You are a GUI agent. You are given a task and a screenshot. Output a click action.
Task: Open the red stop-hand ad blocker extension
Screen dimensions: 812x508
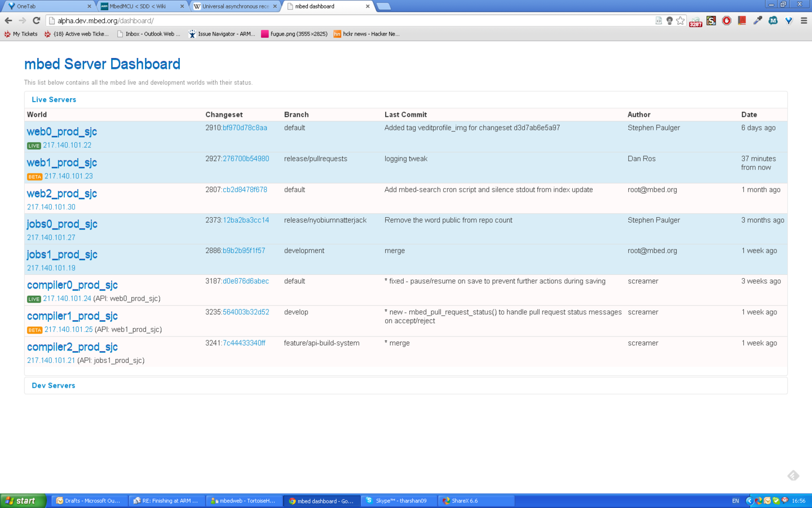(727, 20)
